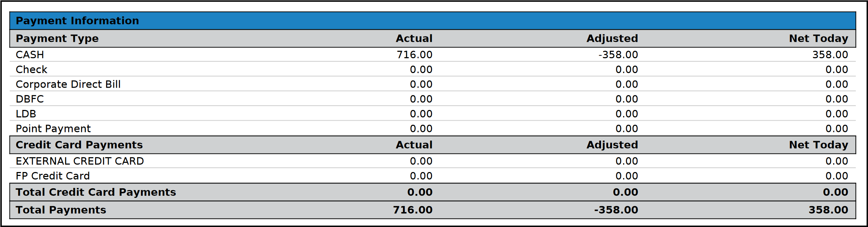Select the Credit Card Payments section header
The width and height of the screenshot is (868, 227).
pyautogui.click(x=79, y=145)
